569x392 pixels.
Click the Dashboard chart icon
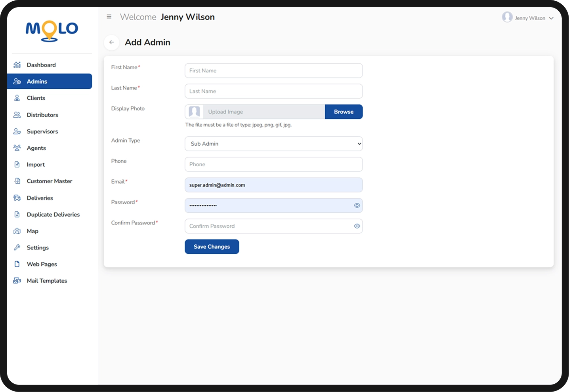tap(17, 65)
